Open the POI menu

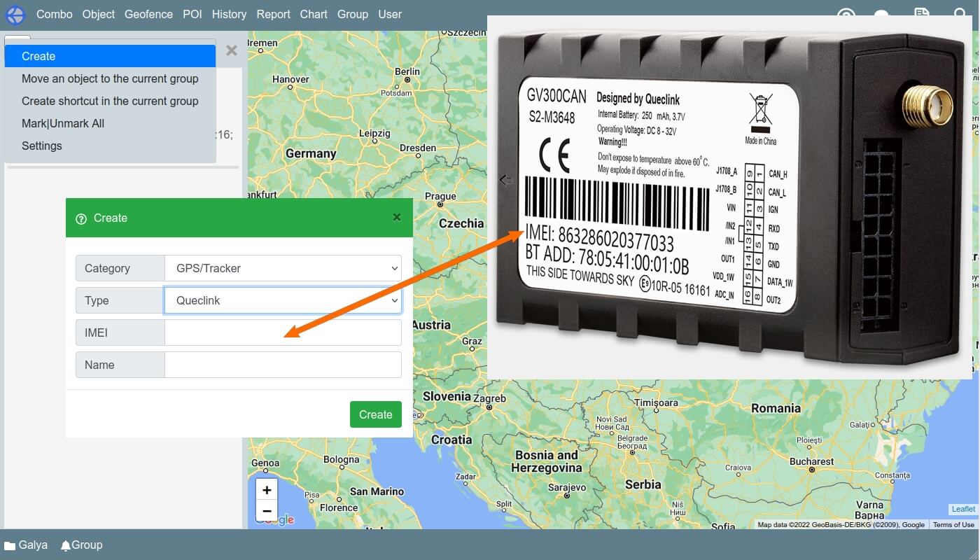(x=192, y=14)
